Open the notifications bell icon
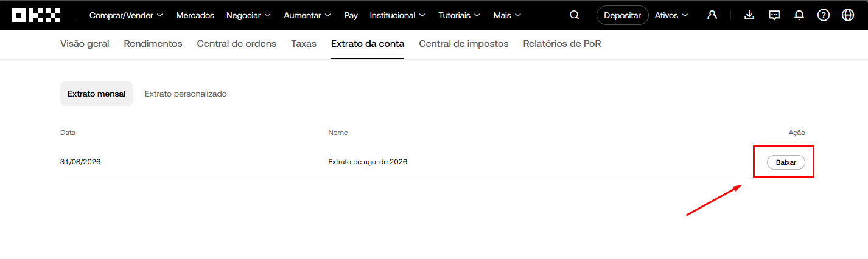 (799, 15)
